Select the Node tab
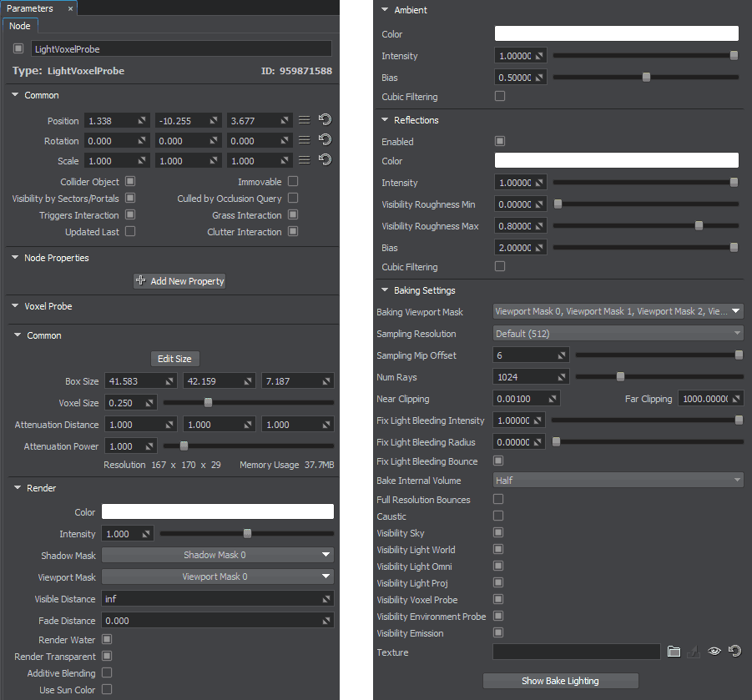Image resolution: width=752 pixels, height=700 pixels. pos(19,26)
